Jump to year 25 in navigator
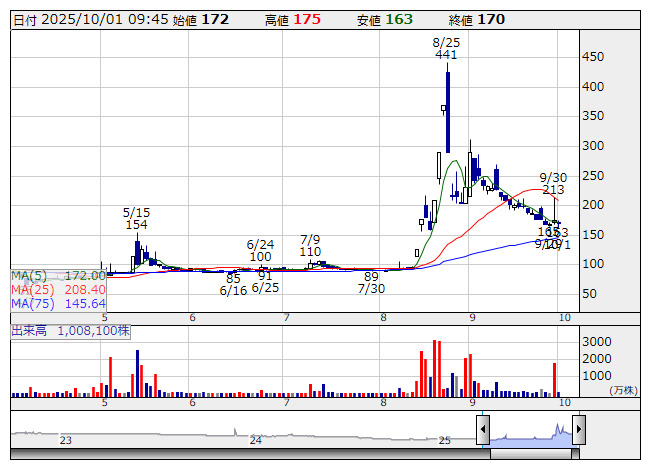 (x=445, y=440)
